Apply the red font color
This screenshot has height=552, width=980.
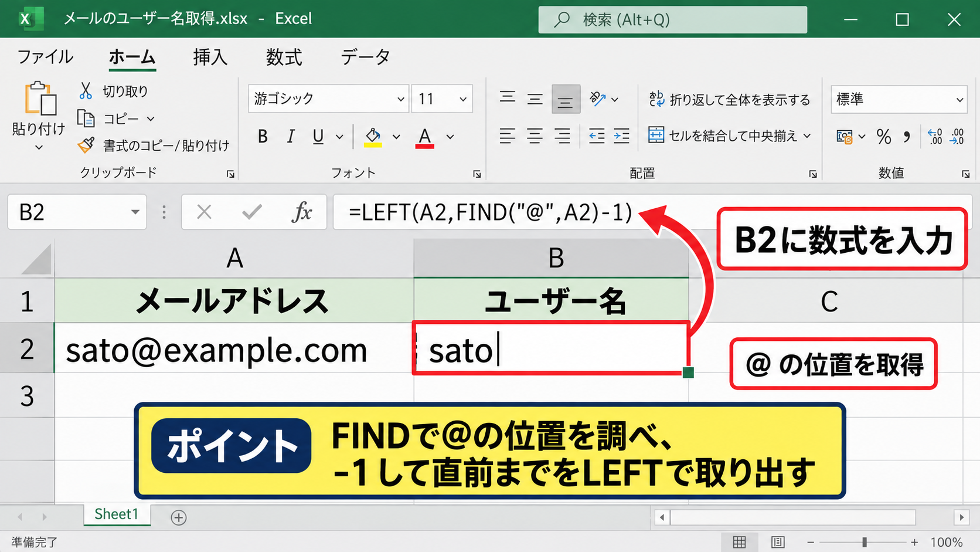point(425,138)
